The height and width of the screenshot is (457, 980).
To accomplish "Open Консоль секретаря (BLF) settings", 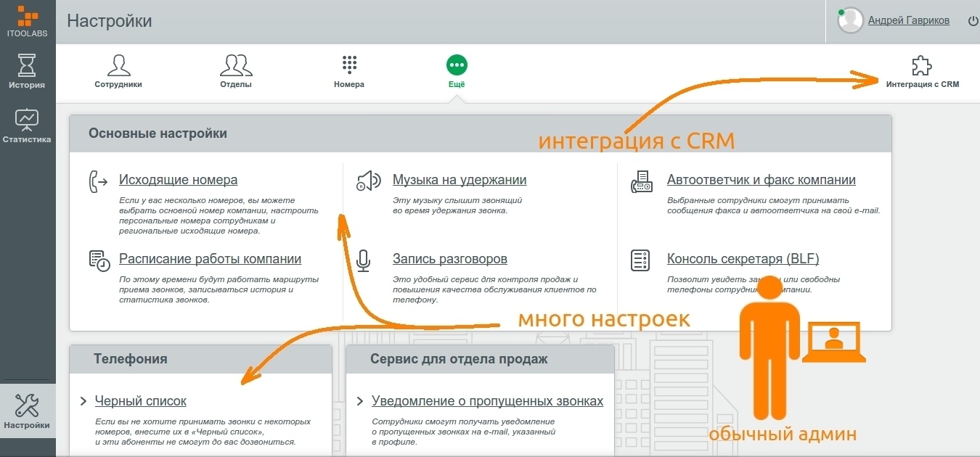I will point(743,258).
